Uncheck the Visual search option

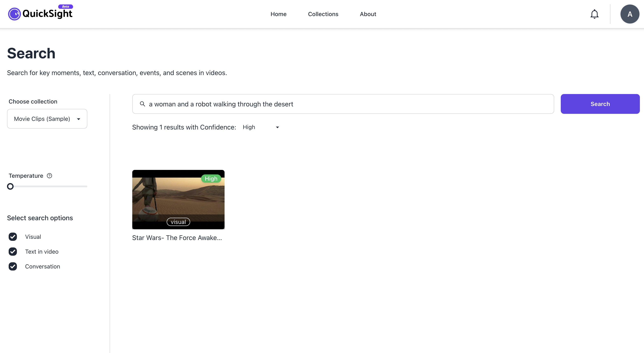13,237
